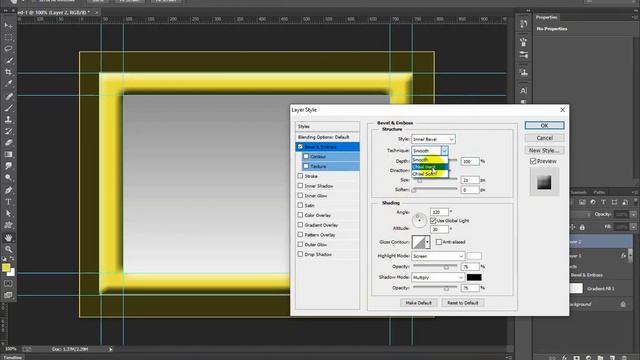Enable the Color Overlay checkbox
The image size is (640, 360).
(x=300, y=215)
